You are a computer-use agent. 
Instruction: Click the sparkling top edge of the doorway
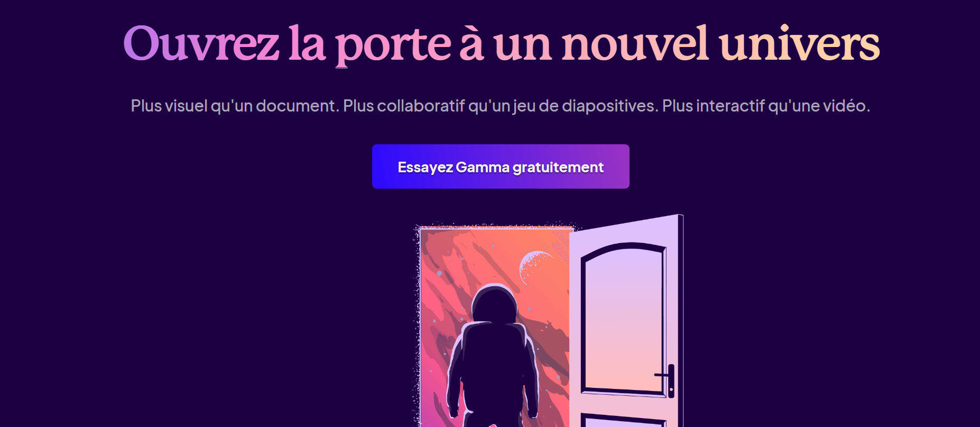495,227
